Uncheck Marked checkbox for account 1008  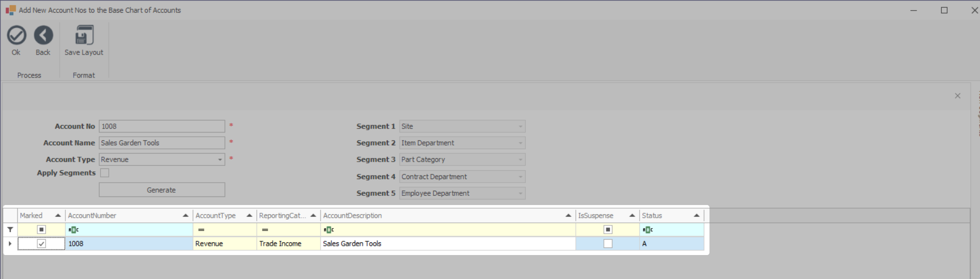tap(41, 244)
